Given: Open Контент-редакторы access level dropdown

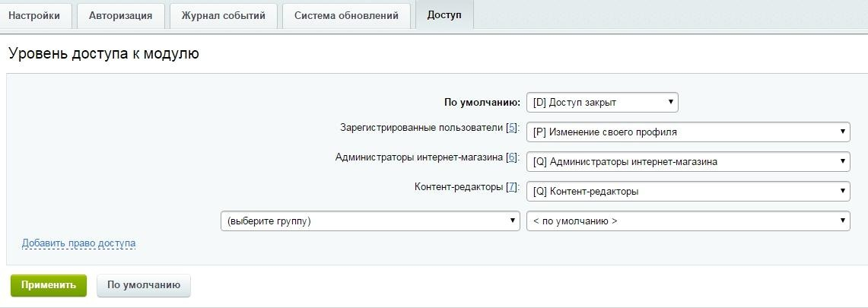Looking at the screenshot, I should pos(688,192).
